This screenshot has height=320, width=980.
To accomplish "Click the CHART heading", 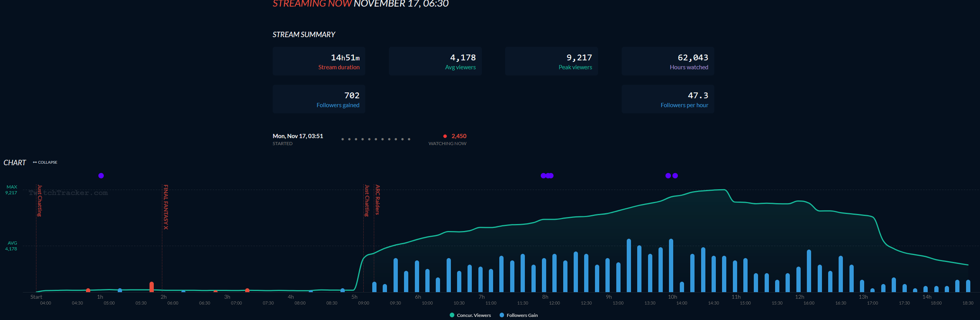I will pos(15,163).
